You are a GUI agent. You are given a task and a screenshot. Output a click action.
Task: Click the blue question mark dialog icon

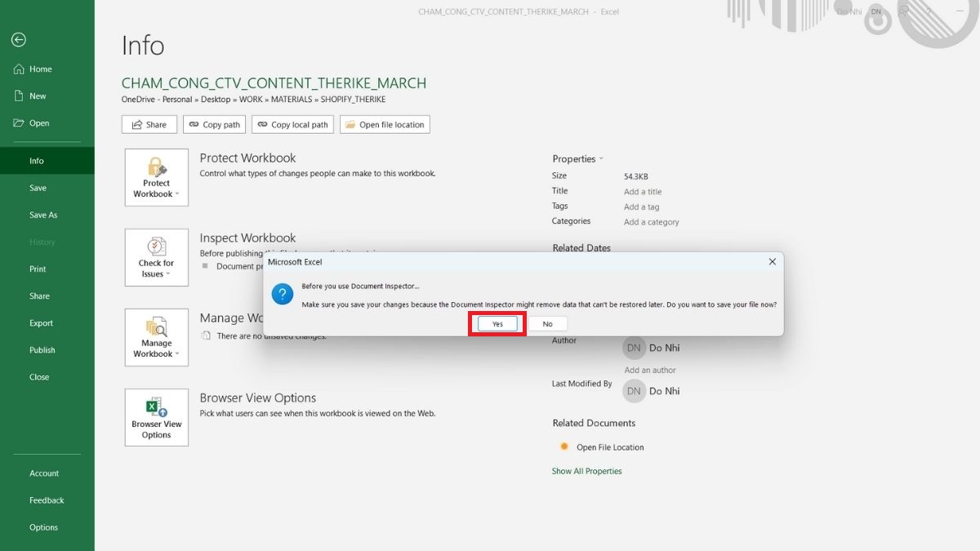[282, 293]
